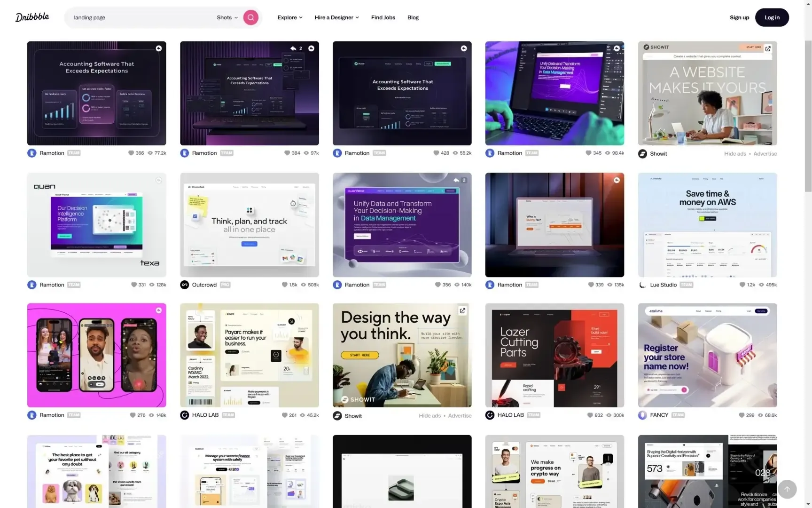
Task: Open external link icon on Showit website ad
Action: tap(768, 48)
